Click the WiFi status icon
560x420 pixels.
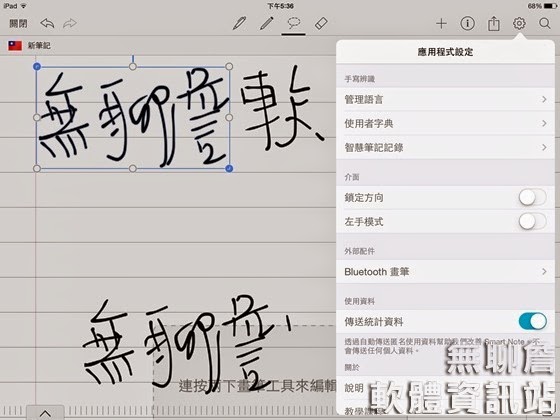click(x=24, y=6)
